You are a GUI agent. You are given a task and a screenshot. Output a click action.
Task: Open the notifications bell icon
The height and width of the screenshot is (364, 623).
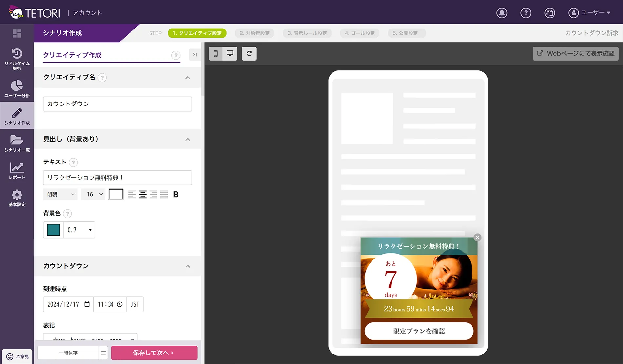pyautogui.click(x=502, y=13)
